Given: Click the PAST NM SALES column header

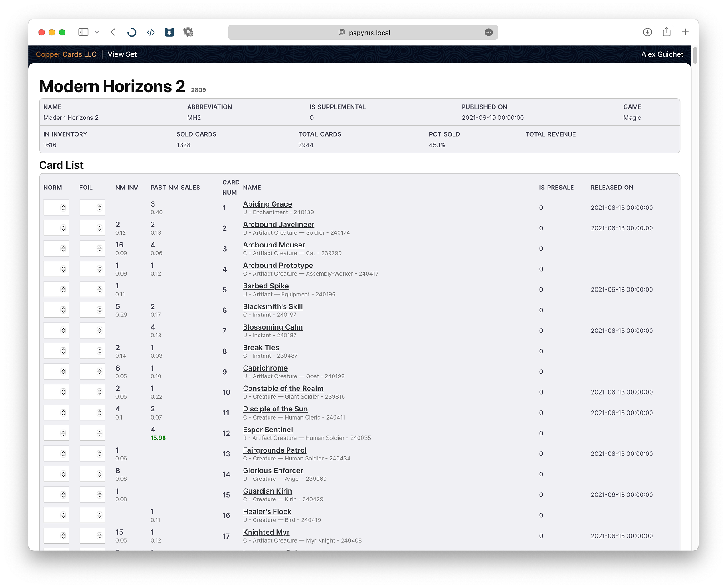Looking at the screenshot, I should coord(175,188).
